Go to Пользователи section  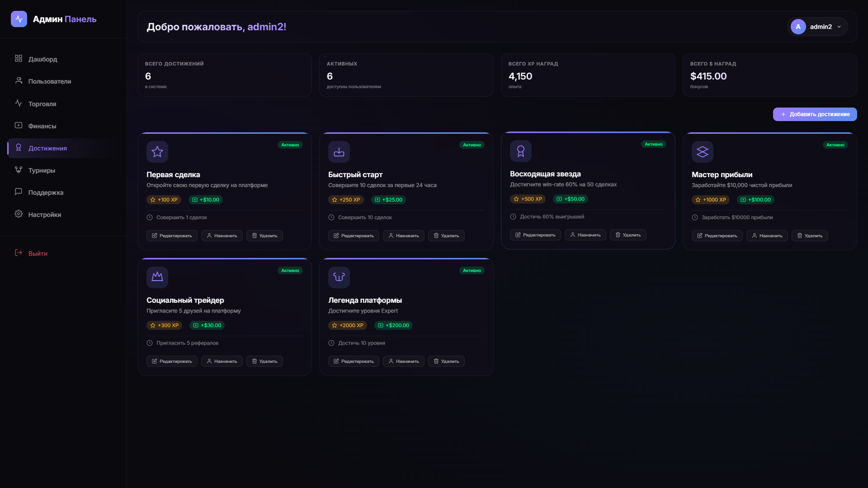(x=63, y=81)
